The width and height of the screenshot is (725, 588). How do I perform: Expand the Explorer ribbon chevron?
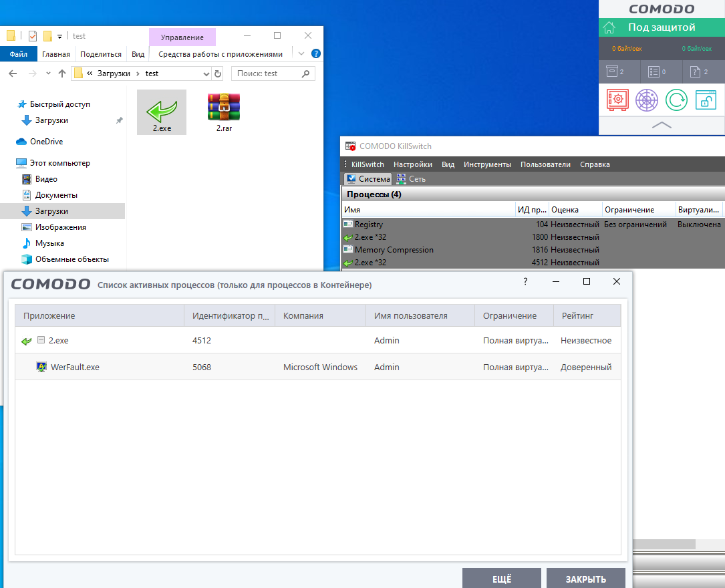pos(301,53)
